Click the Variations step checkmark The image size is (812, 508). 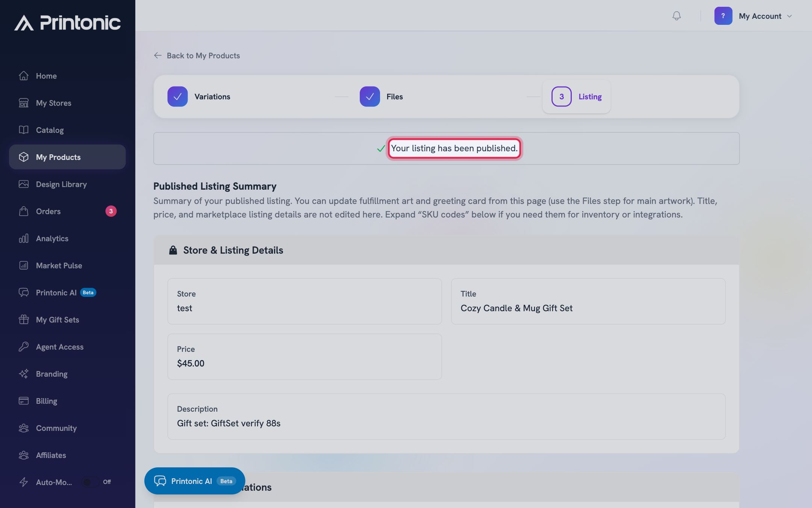pos(177,96)
